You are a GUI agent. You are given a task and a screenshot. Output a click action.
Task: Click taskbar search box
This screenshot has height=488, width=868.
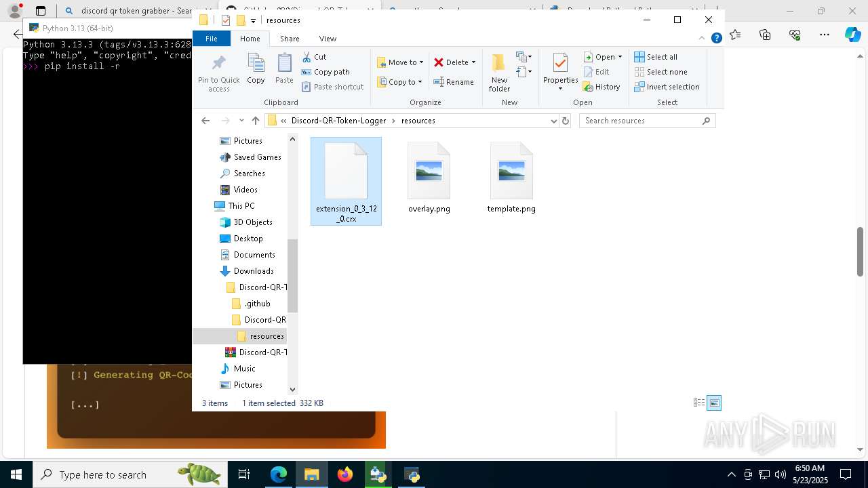(130, 474)
